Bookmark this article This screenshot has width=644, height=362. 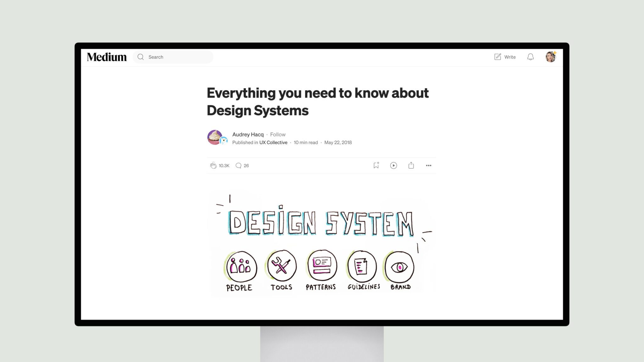tap(376, 165)
